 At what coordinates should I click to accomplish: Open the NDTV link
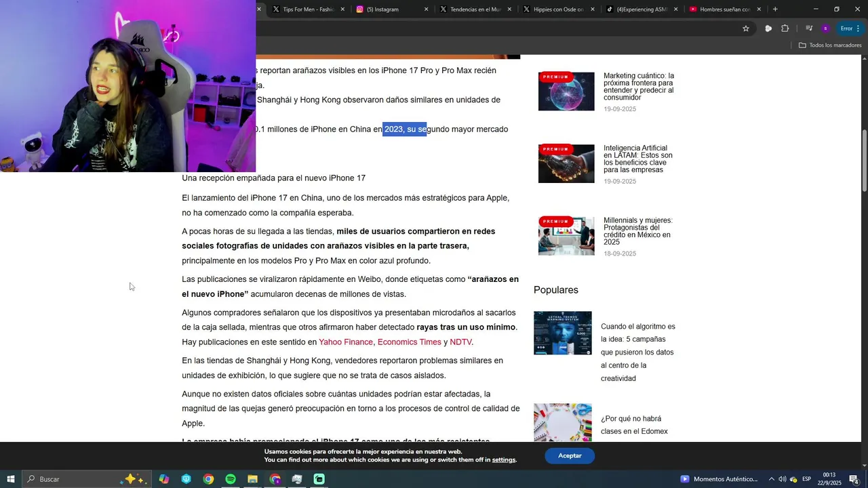[460, 342]
